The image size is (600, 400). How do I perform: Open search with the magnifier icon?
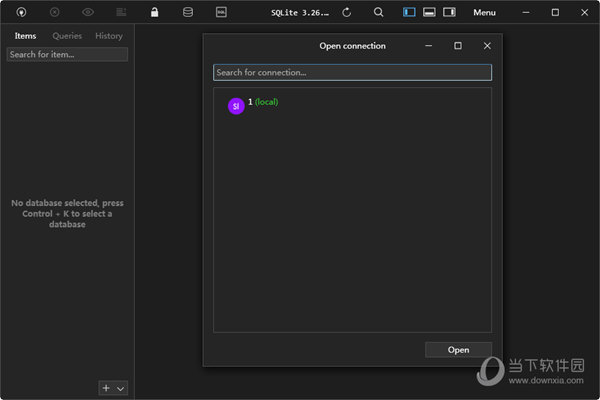click(x=378, y=12)
